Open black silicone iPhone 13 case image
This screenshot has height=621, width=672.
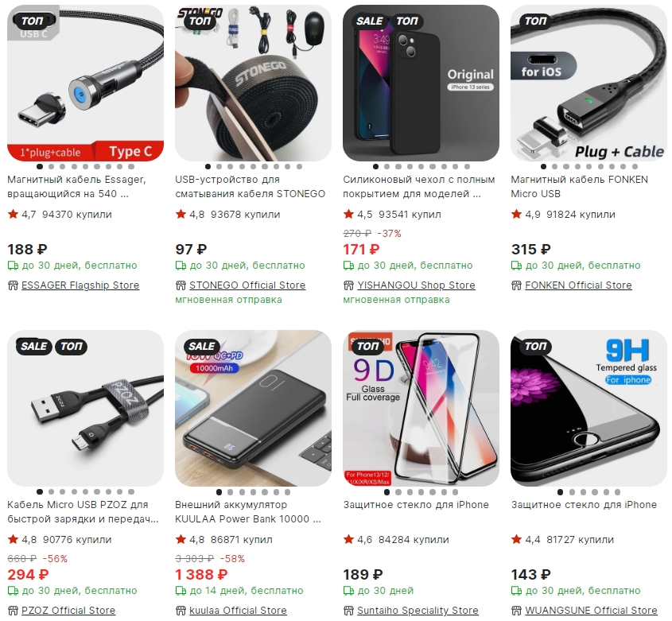pos(421,83)
